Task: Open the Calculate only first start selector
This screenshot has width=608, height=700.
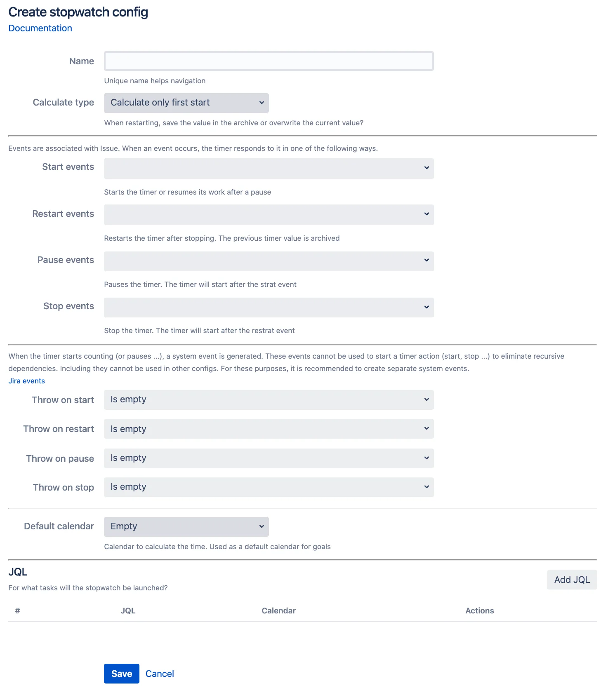Action: tap(186, 103)
